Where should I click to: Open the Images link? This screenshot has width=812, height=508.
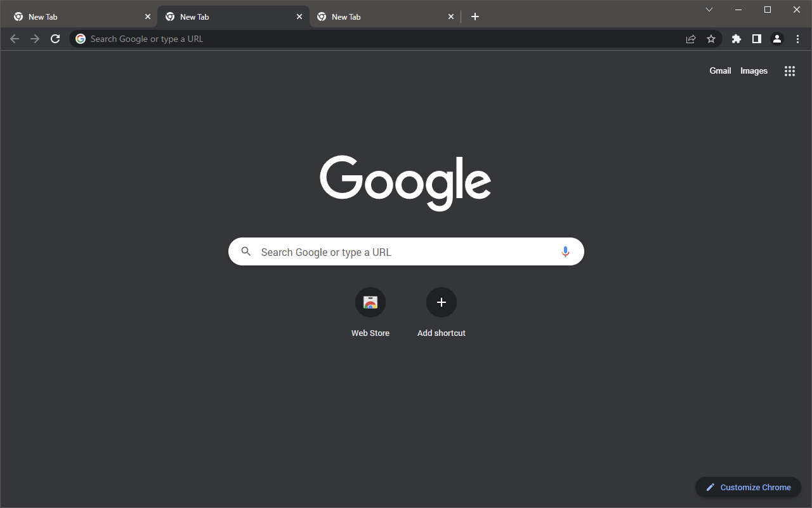pyautogui.click(x=754, y=71)
